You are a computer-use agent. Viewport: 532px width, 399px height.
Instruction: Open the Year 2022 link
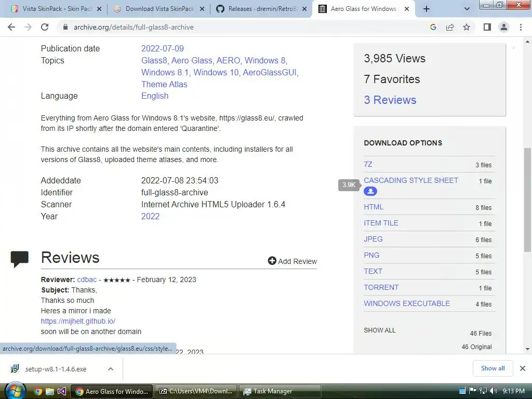(150, 216)
